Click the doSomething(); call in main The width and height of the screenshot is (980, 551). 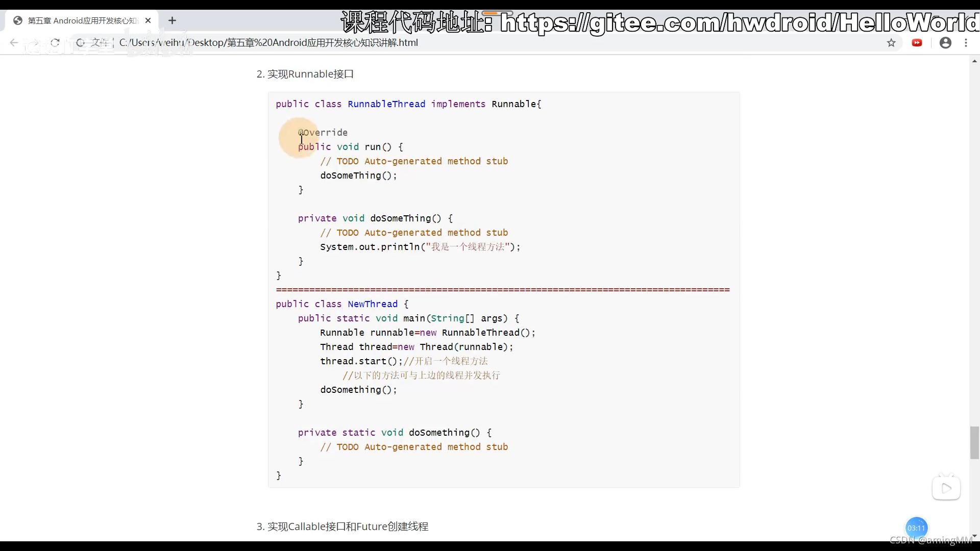[358, 390]
